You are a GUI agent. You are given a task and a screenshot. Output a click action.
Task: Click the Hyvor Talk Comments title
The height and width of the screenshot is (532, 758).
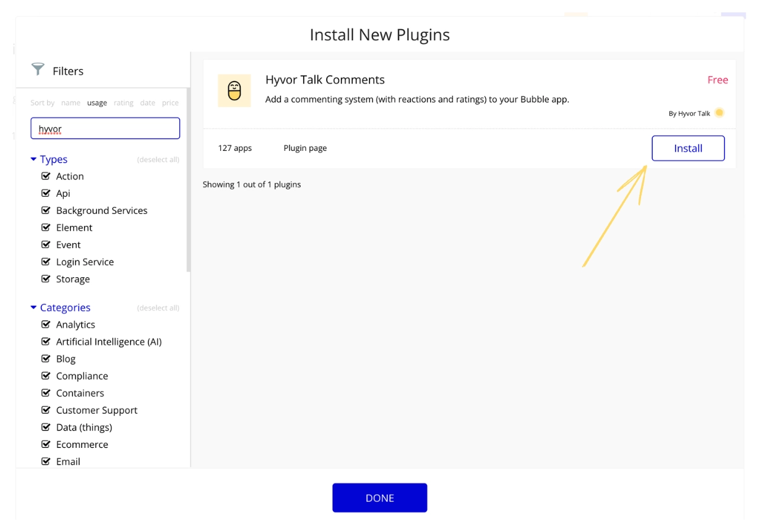[325, 80]
